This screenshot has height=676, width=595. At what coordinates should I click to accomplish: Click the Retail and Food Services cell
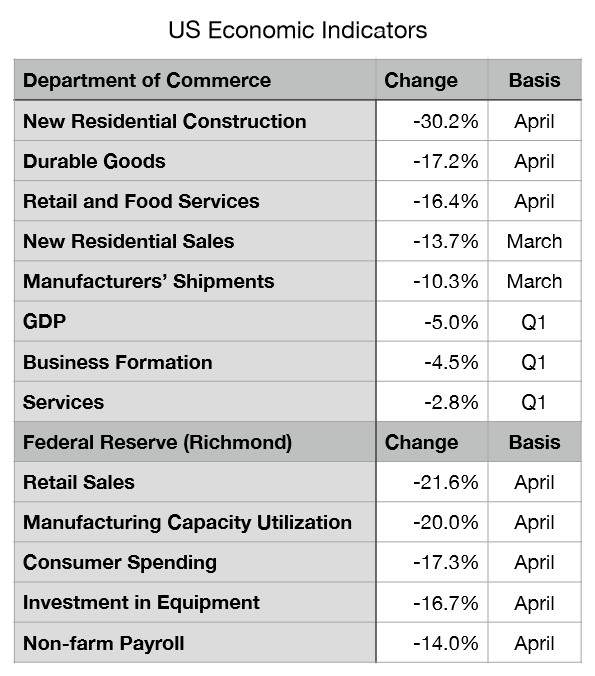195,201
